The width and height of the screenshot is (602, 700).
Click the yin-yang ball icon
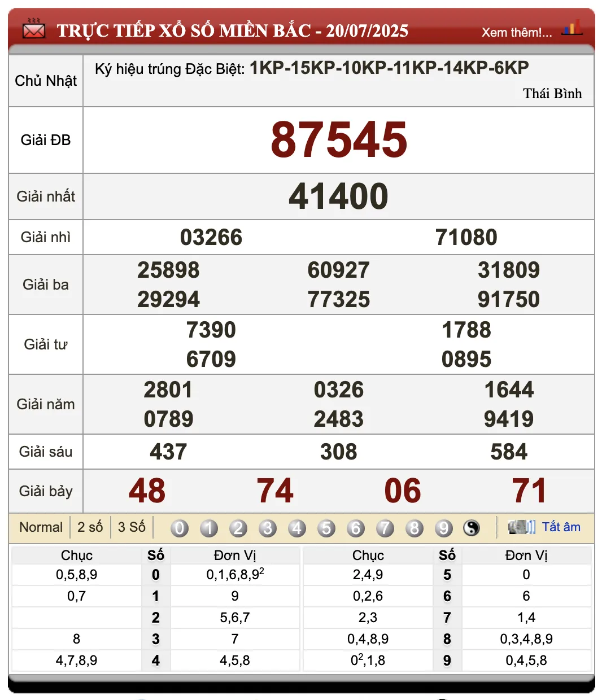pos(472,528)
